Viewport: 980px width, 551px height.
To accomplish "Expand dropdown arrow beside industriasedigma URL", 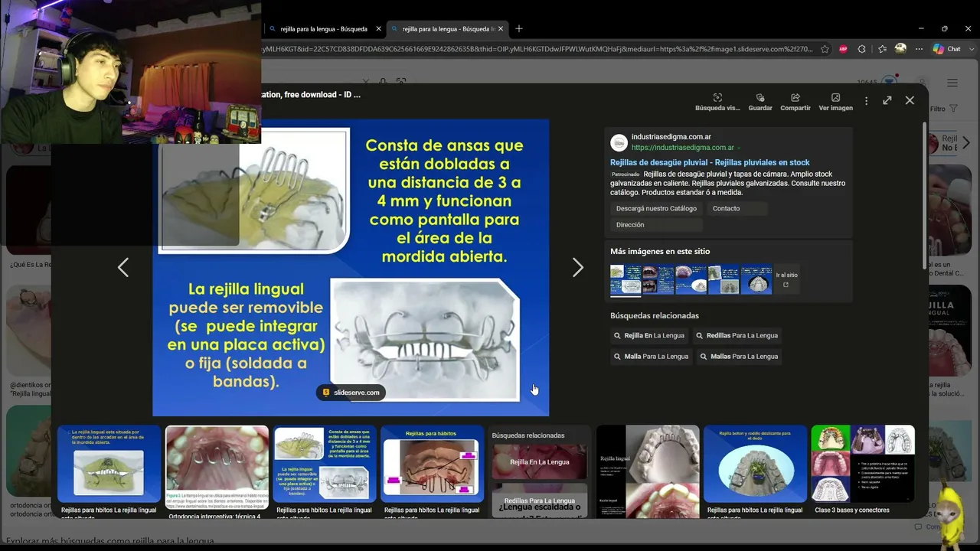I will click(739, 148).
